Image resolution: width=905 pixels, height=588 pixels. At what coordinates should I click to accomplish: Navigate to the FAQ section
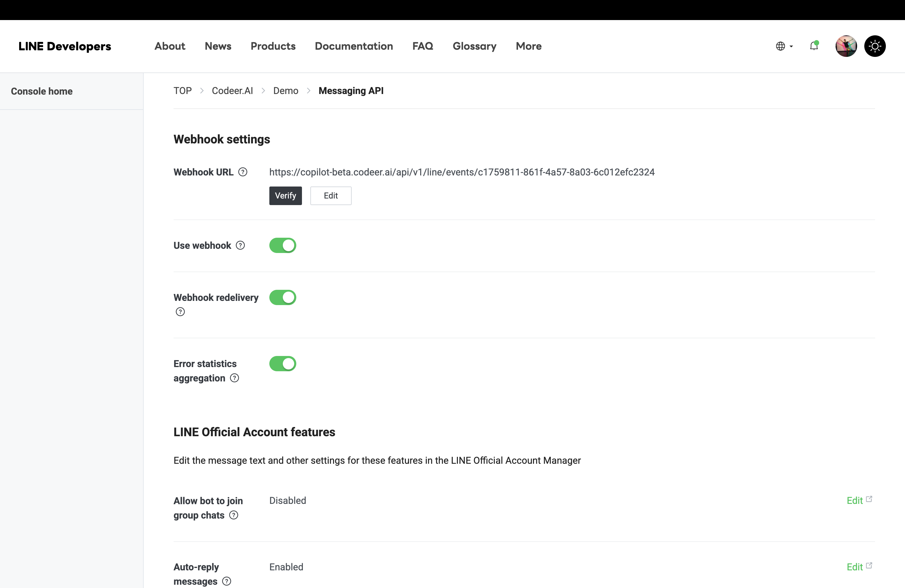click(x=423, y=46)
